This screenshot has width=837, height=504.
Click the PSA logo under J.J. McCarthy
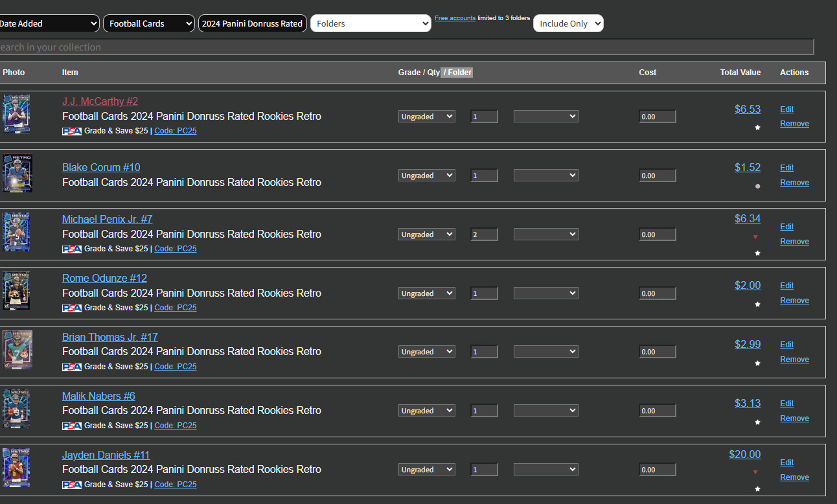tap(72, 131)
